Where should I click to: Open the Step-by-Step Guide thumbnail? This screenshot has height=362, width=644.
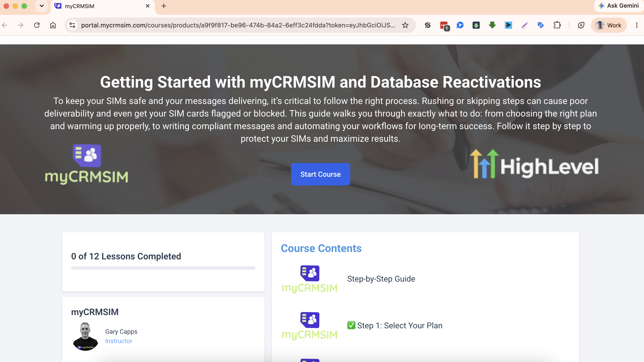[x=309, y=279]
